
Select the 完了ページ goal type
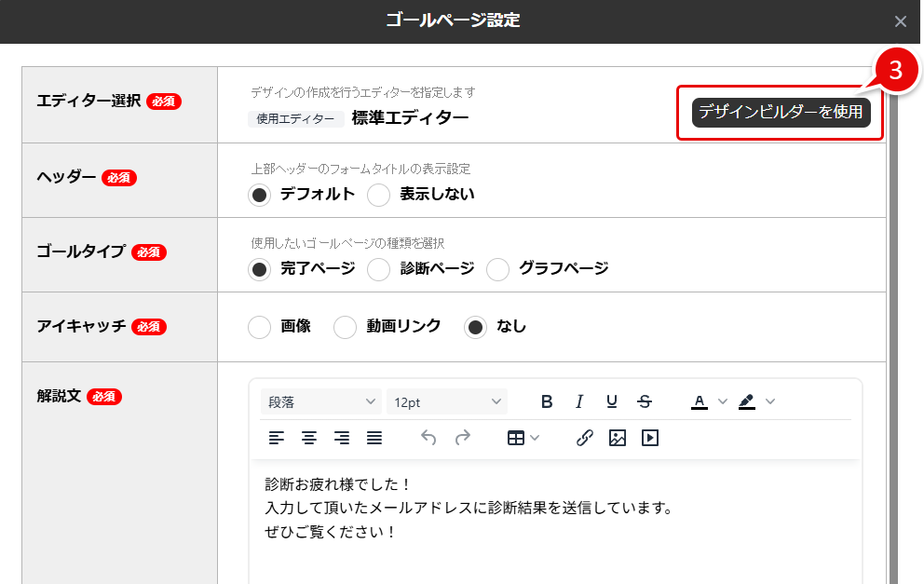click(x=260, y=268)
